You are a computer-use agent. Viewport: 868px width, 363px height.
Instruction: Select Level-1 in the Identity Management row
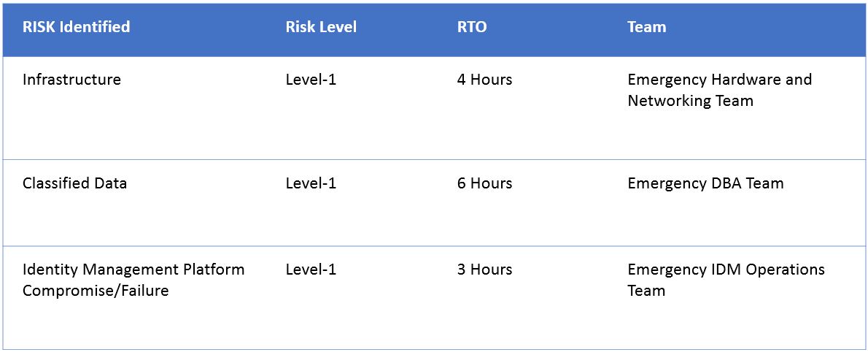[311, 270]
